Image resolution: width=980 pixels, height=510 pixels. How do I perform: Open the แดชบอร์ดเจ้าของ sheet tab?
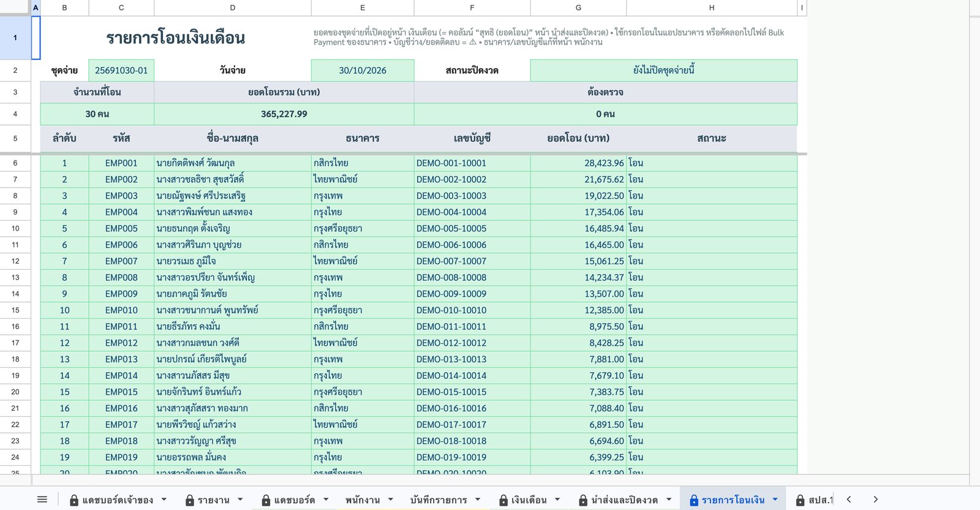pyautogui.click(x=118, y=500)
